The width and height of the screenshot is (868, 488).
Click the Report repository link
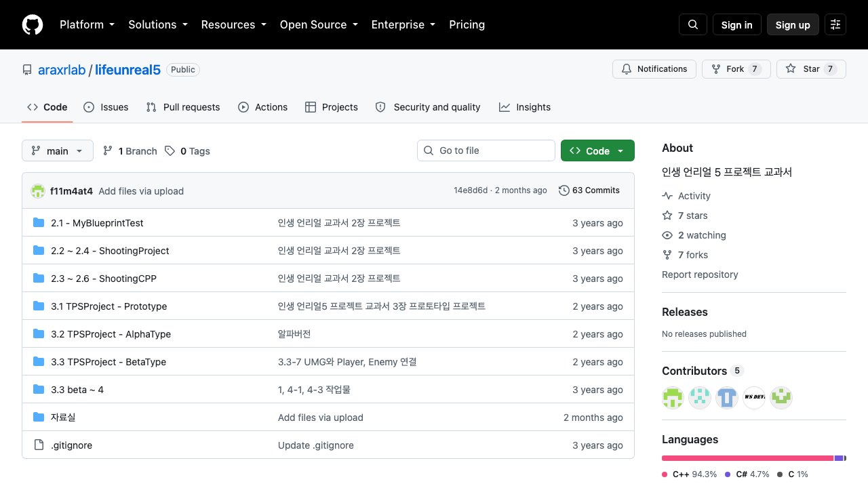pyautogui.click(x=700, y=274)
